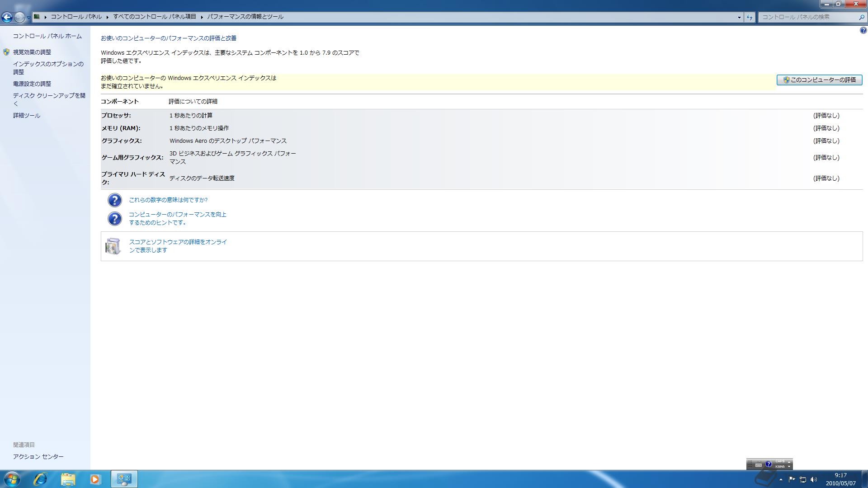Expand arrow after コントロール パネル breadcrumb
The width and height of the screenshot is (868, 488).
click(108, 17)
